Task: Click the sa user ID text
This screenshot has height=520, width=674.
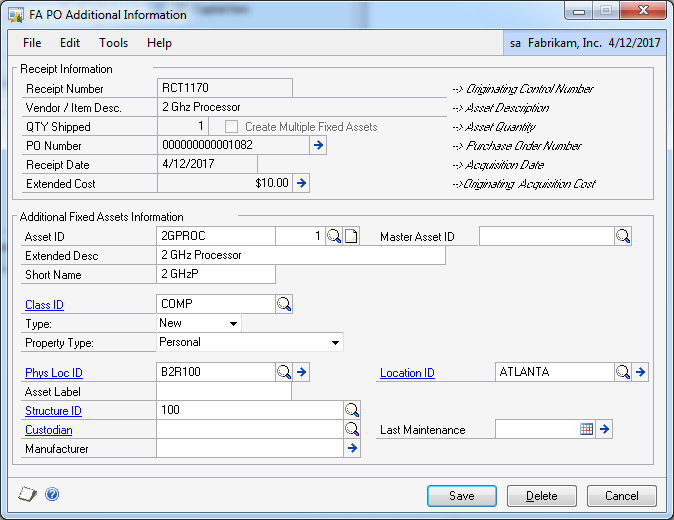Action: pos(515,43)
